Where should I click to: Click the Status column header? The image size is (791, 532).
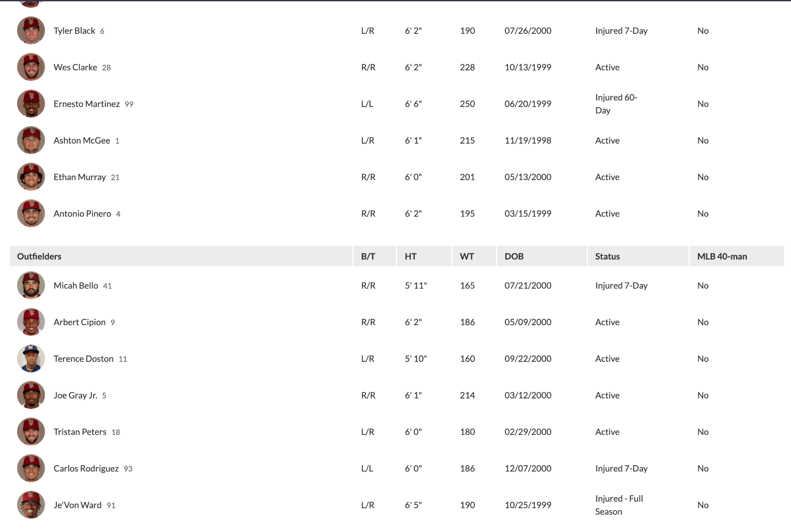[607, 257]
